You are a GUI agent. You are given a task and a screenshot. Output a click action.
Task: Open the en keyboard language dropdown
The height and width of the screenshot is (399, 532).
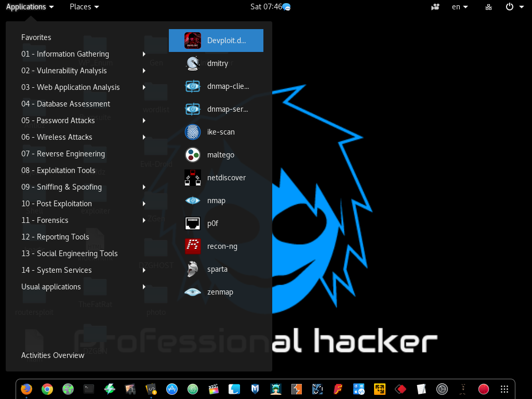click(460, 7)
